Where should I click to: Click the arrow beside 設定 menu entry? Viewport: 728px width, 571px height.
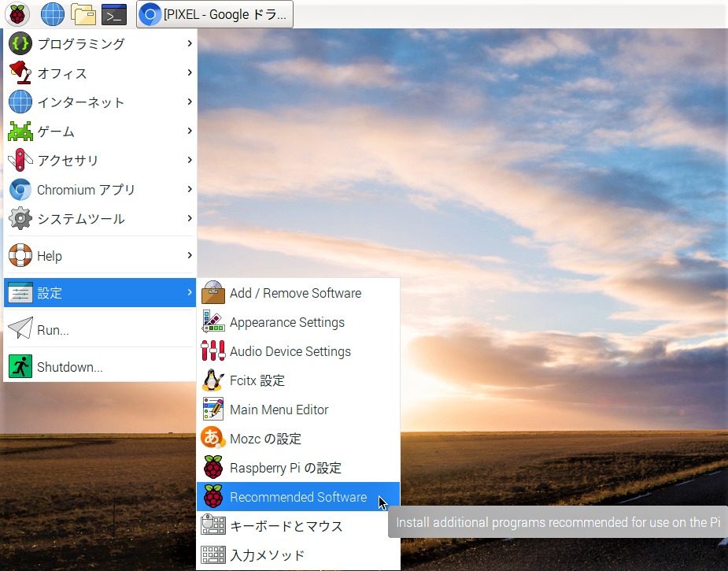(190, 292)
